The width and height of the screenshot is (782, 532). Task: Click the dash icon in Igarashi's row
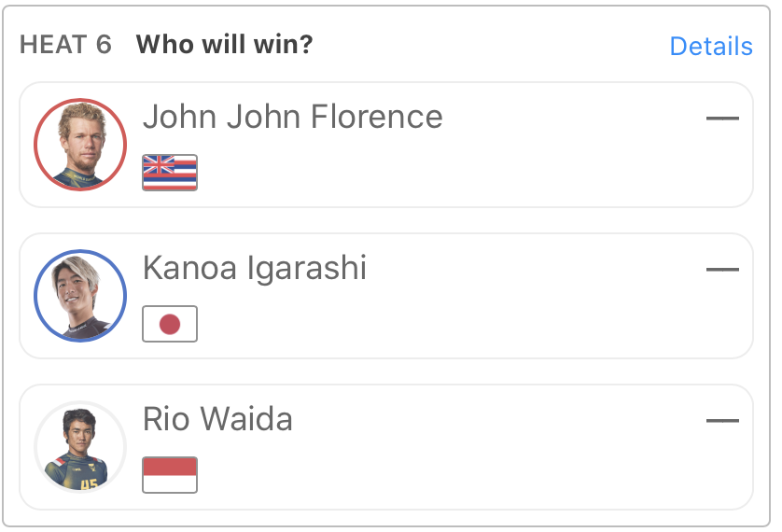tap(722, 270)
